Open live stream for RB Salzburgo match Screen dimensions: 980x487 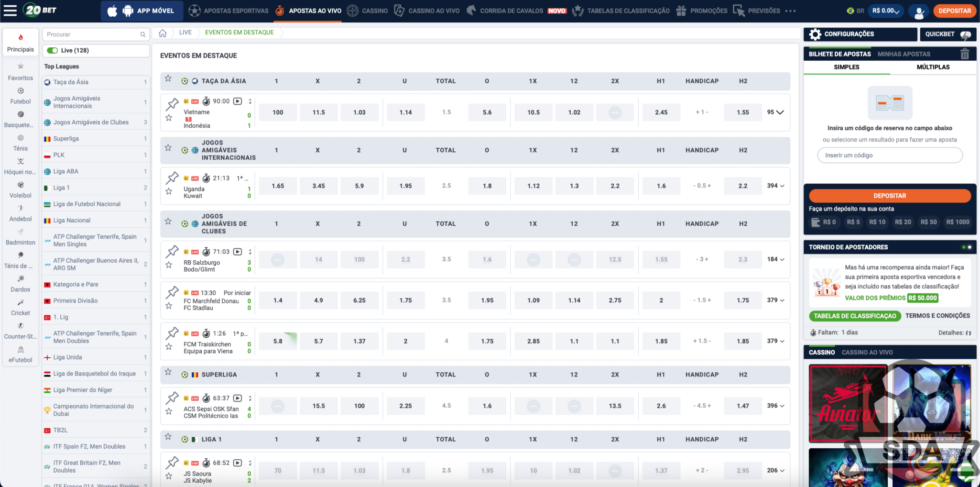pyautogui.click(x=238, y=252)
